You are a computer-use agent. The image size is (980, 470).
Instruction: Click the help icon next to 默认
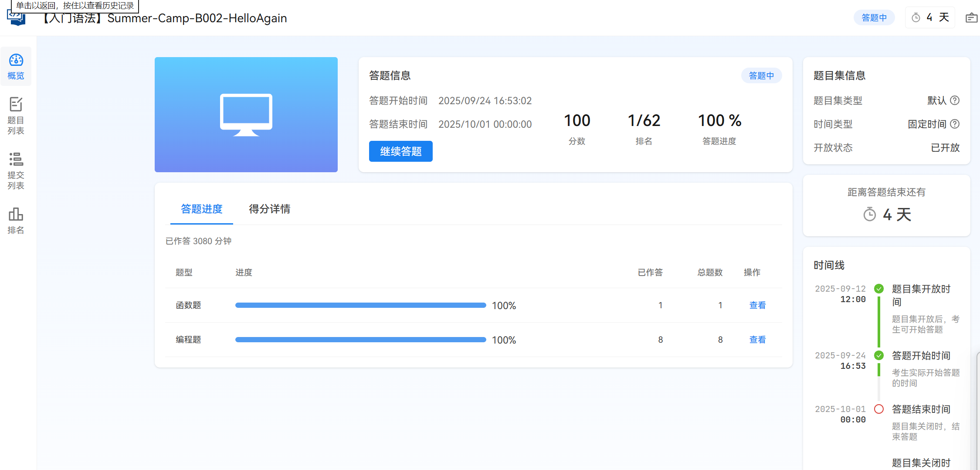coord(955,100)
